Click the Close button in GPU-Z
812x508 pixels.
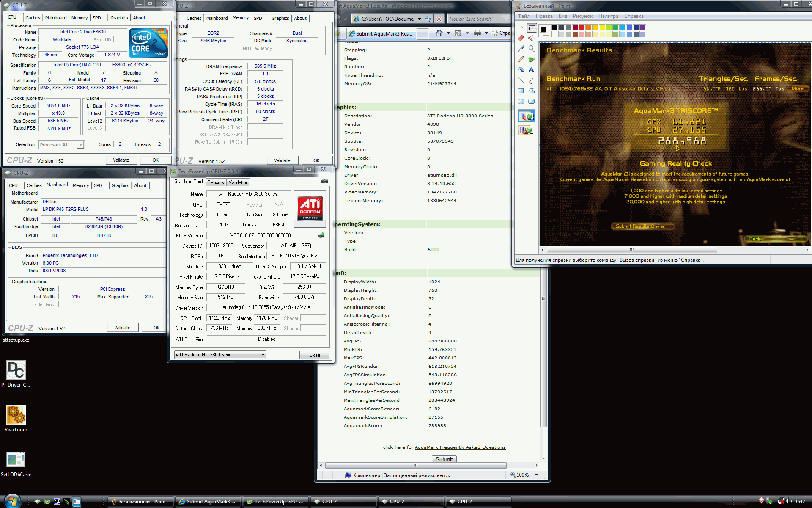click(x=315, y=355)
